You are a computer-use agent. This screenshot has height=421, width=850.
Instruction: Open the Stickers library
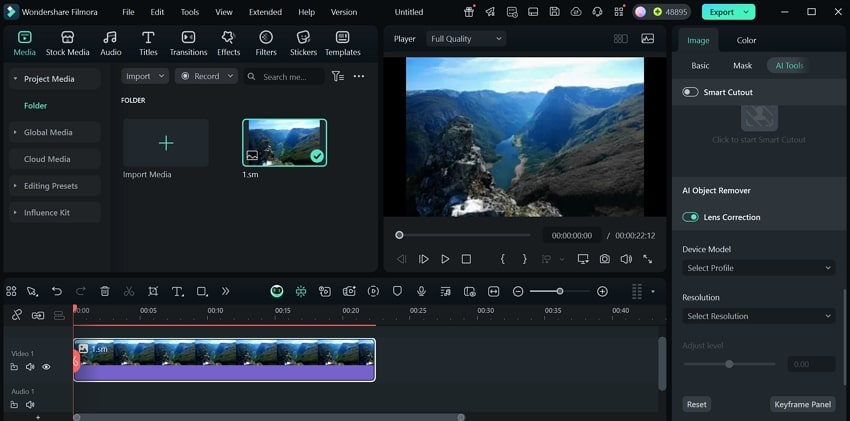tap(303, 43)
